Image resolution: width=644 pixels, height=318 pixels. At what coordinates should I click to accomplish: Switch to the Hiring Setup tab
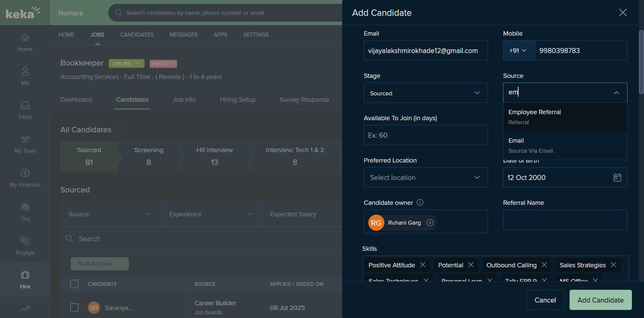(238, 100)
